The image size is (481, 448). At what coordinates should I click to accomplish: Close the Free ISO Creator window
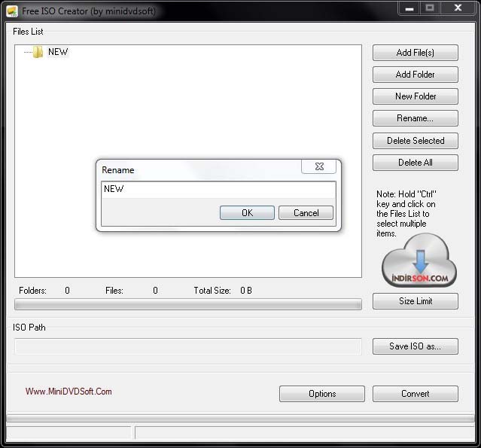coord(458,8)
